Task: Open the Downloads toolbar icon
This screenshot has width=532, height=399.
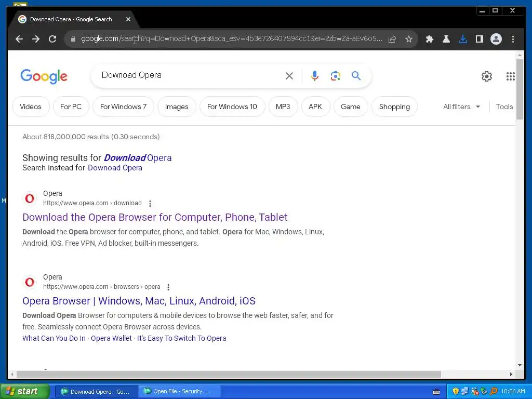Action: (x=463, y=39)
